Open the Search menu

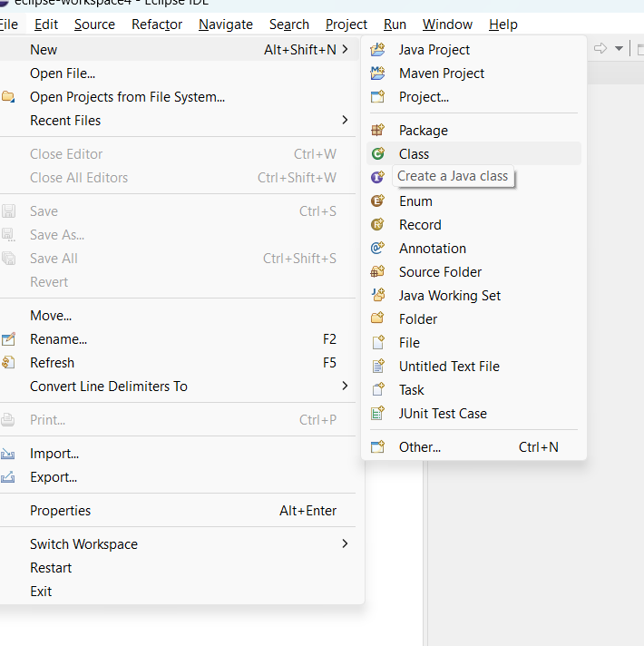tap(289, 24)
